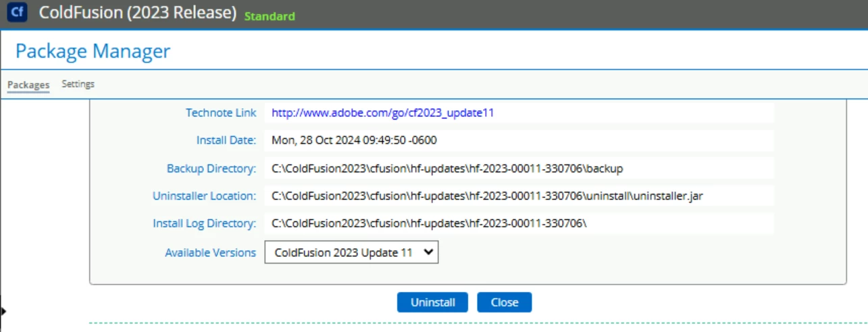Switch to the Packages tab

click(28, 85)
